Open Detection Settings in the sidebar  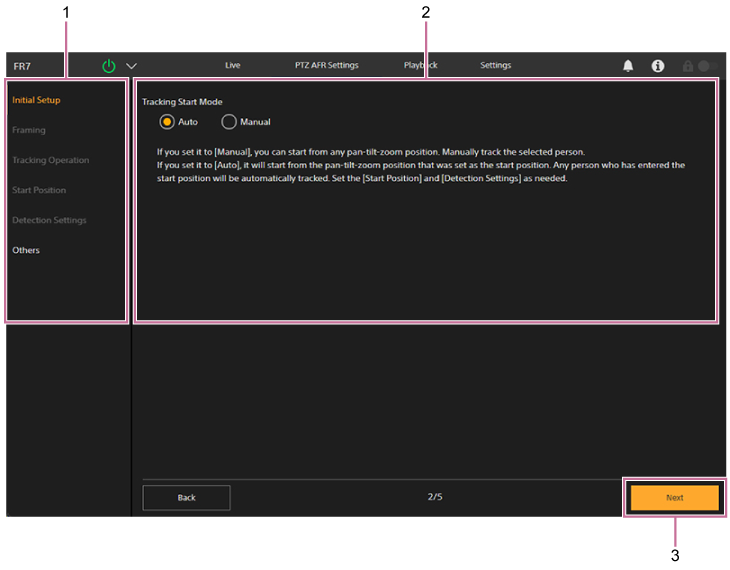point(49,220)
